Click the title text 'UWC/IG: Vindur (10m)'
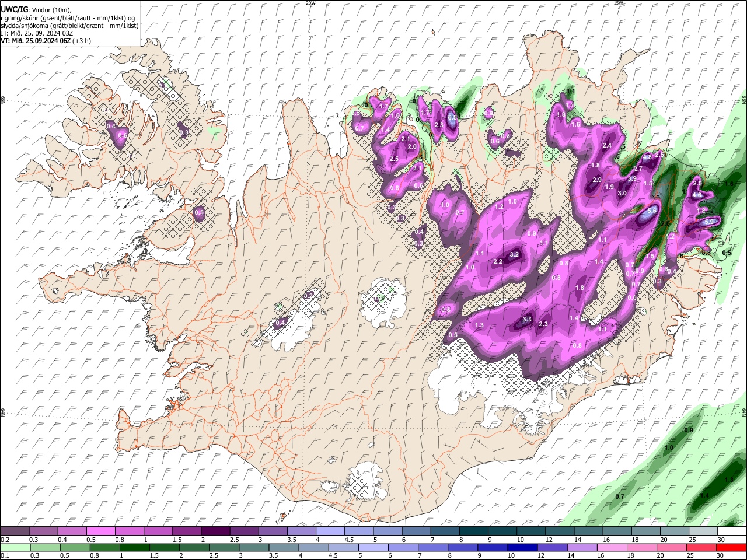Viewport: 747px width, 560px height. pyautogui.click(x=36, y=10)
